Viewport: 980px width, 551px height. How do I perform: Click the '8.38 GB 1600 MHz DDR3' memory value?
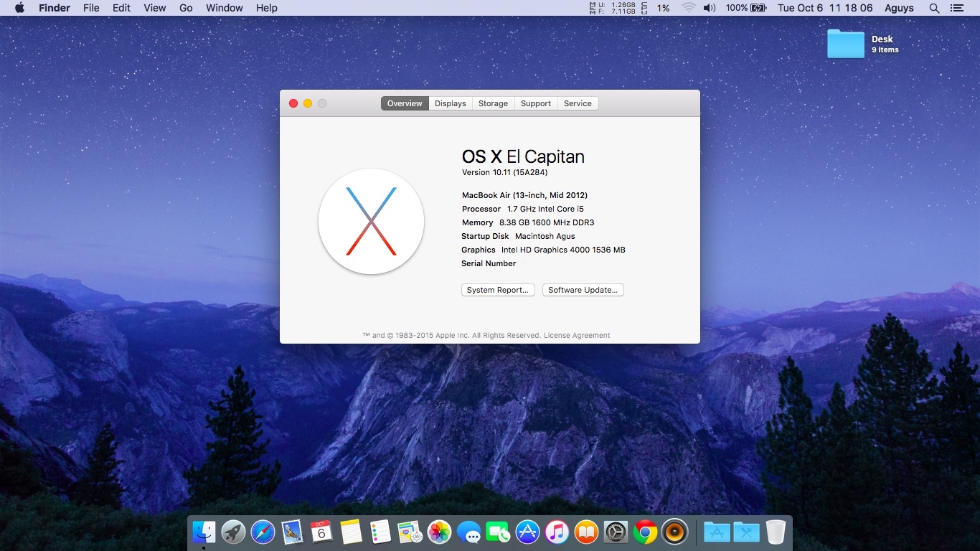pos(547,222)
